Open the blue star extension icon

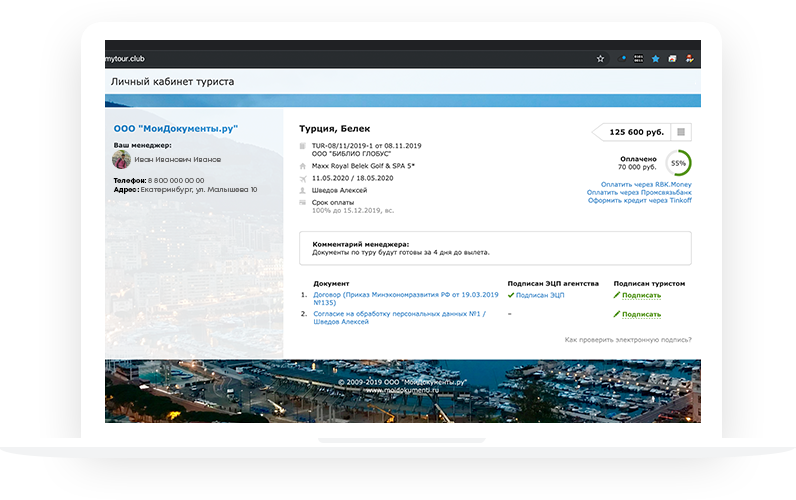(x=655, y=59)
